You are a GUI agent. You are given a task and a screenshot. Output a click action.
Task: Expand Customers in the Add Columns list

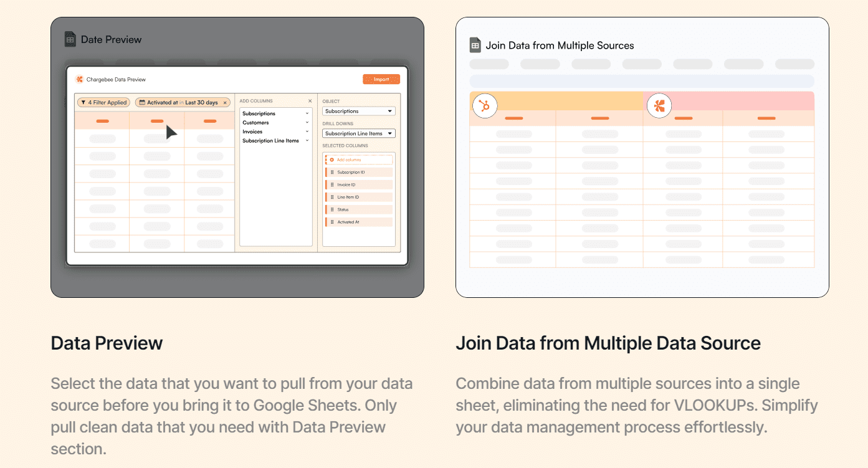pyautogui.click(x=307, y=123)
